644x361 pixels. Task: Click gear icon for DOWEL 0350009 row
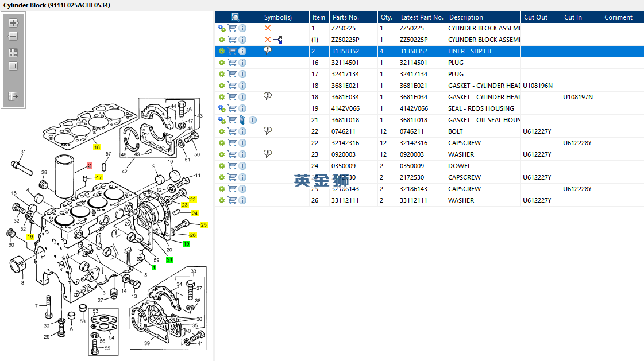[222, 166]
